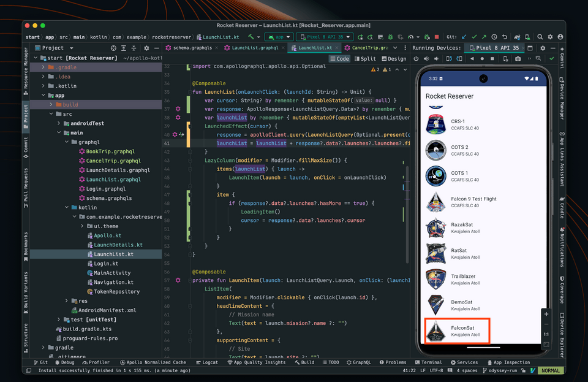The height and width of the screenshot is (382, 588).
Task: Click the Expand All icon in Project panel
Action: (x=124, y=48)
